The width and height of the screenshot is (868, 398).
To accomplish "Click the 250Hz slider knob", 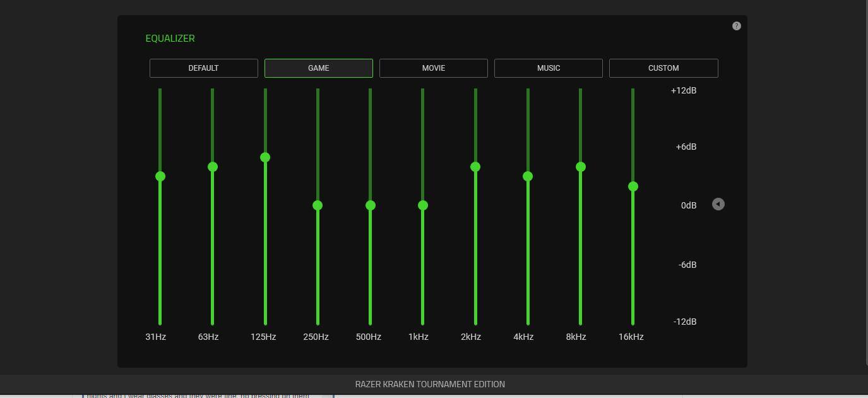I will (318, 205).
